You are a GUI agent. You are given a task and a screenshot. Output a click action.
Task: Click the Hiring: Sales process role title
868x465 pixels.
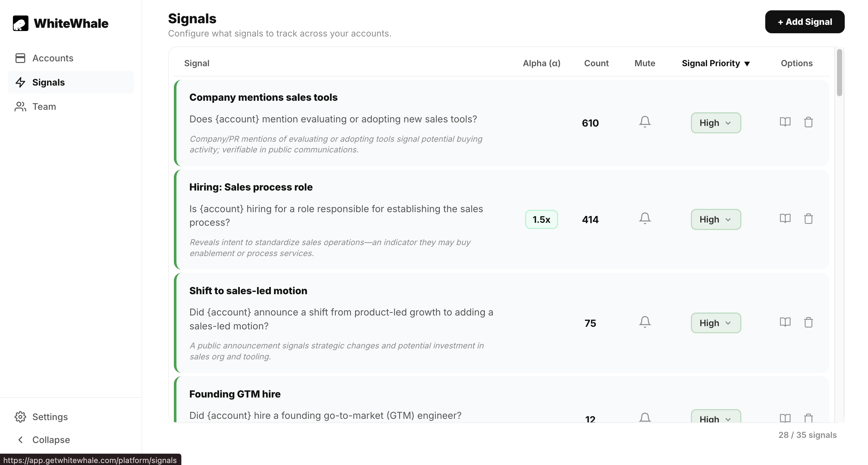251,187
